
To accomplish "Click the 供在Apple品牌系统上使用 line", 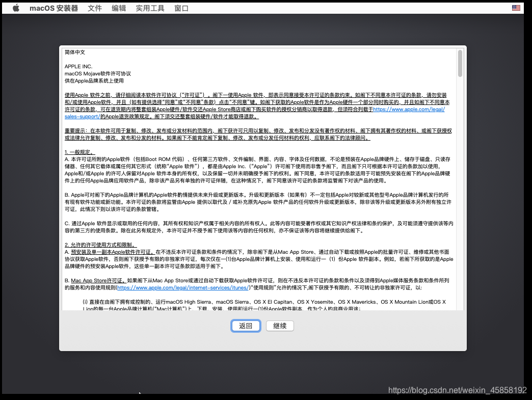I will point(94,81).
